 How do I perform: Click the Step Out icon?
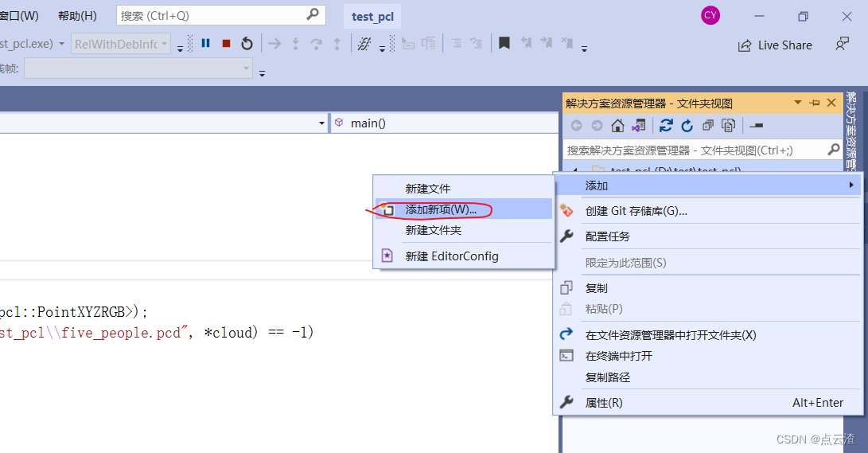[x=337, y=44]
